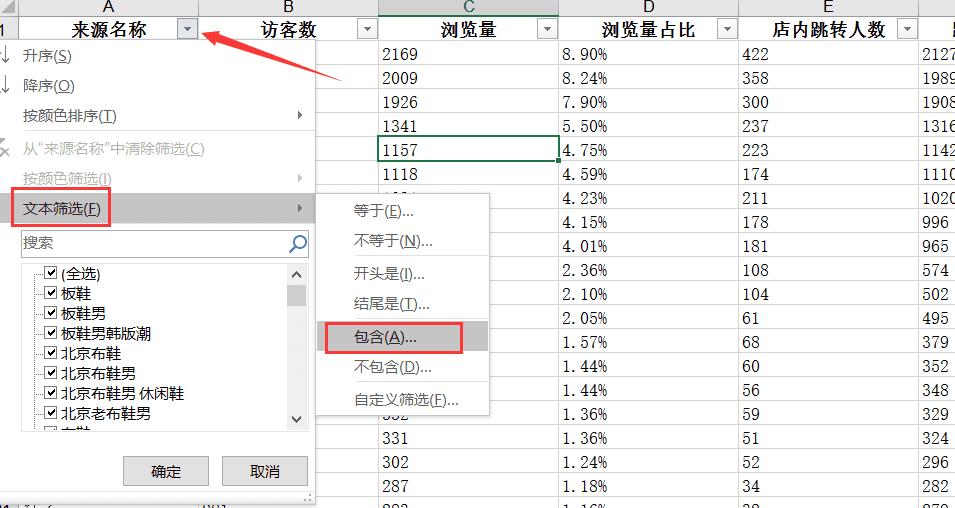Select column A header
Screen dimensions: 955x508
coord(108,7)
